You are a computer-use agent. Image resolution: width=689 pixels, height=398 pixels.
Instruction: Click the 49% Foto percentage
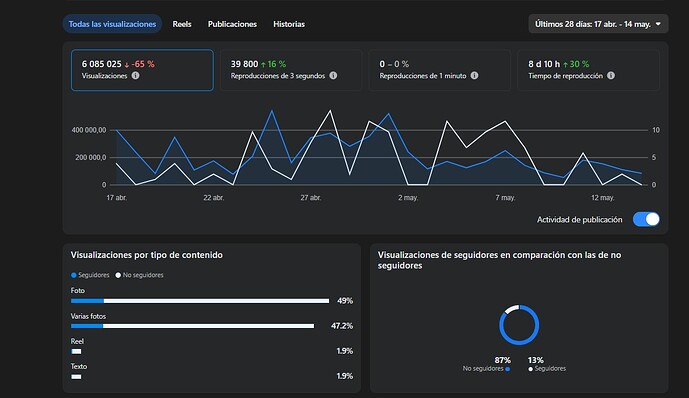point(345,301)
